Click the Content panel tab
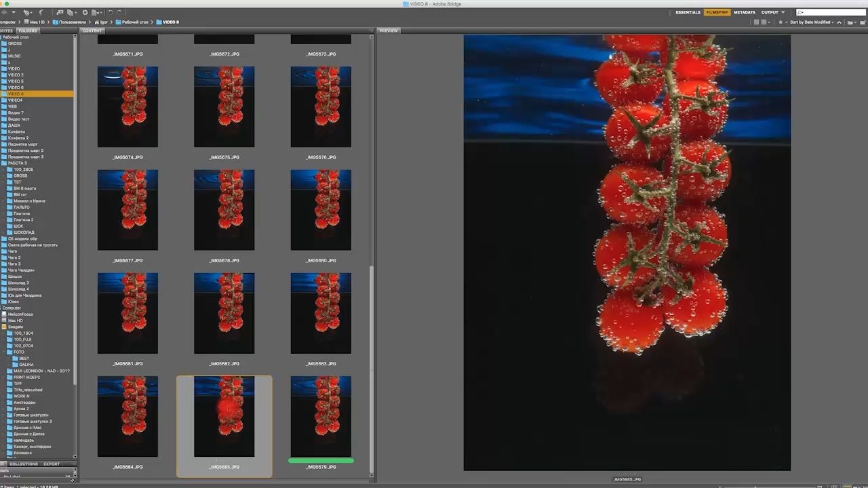The height and width of the screenshot is (488, 868). [x=92, y=30]
